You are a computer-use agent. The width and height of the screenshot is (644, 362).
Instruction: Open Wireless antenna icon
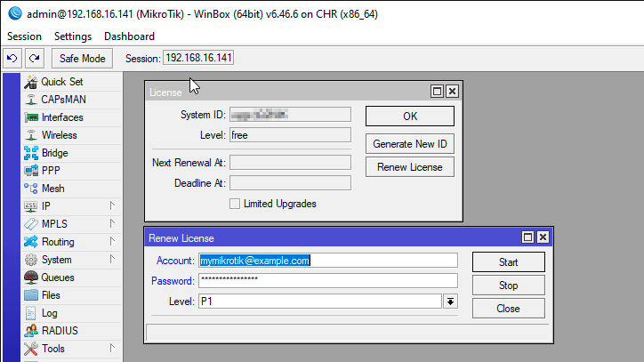pos(31,135)
